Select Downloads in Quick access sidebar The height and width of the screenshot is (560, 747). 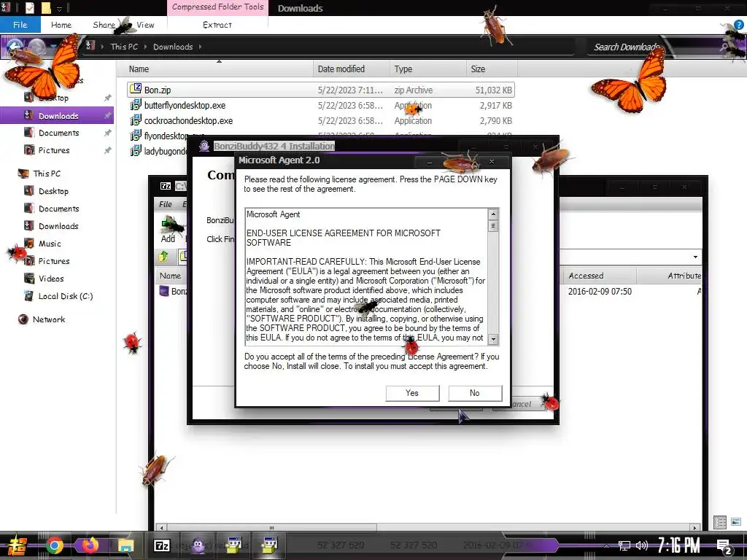pyautogui.click(x=58, y=116)
